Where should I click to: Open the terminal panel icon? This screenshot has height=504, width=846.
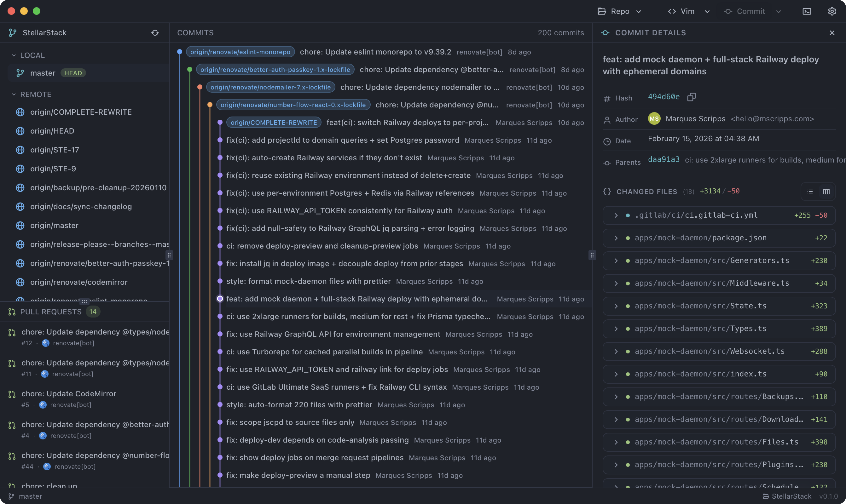[807, 11]
